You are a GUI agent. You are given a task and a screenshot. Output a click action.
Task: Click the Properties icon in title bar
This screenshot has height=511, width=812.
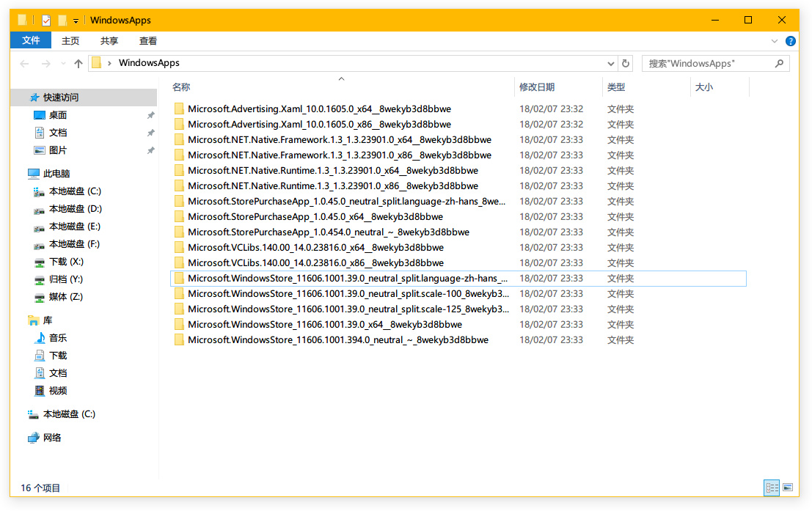tap(46, 21)
